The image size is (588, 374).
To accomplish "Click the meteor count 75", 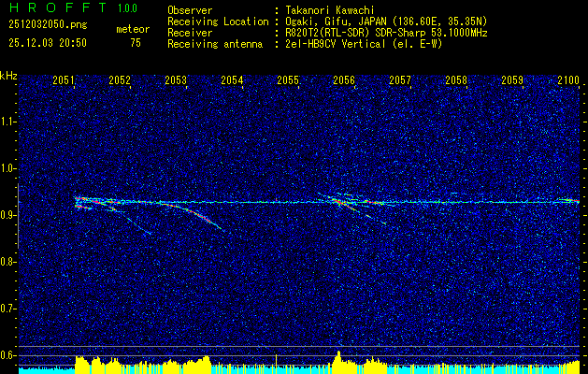I will click(136, 43).
